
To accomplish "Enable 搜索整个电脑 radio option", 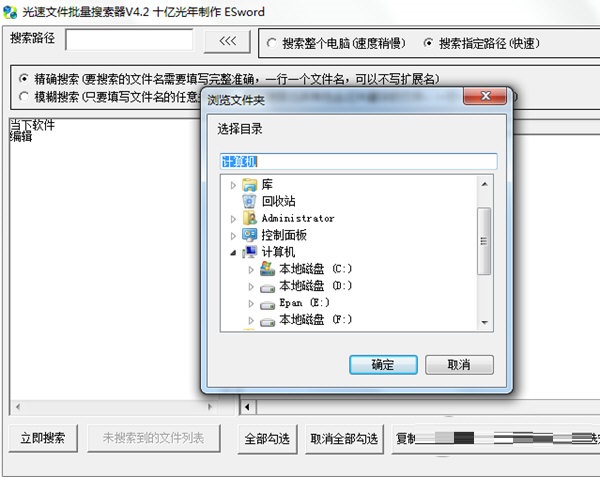I will (271, 43).
